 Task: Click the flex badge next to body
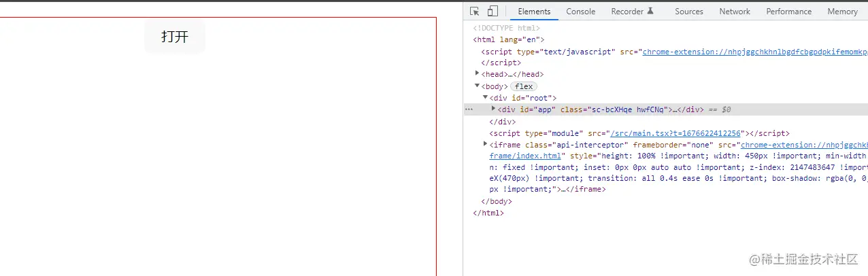[524, 86]
